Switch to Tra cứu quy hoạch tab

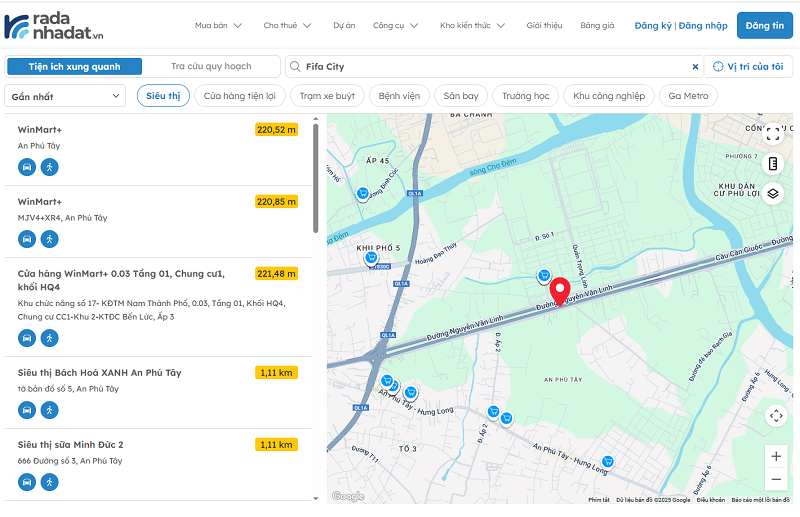pyautogui.click(x=211, y=66)
